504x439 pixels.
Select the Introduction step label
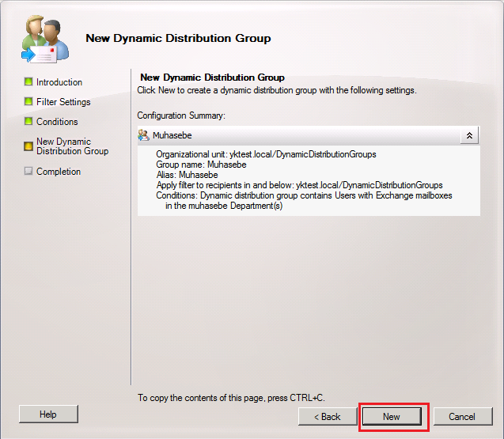click(x=59, y=82)
